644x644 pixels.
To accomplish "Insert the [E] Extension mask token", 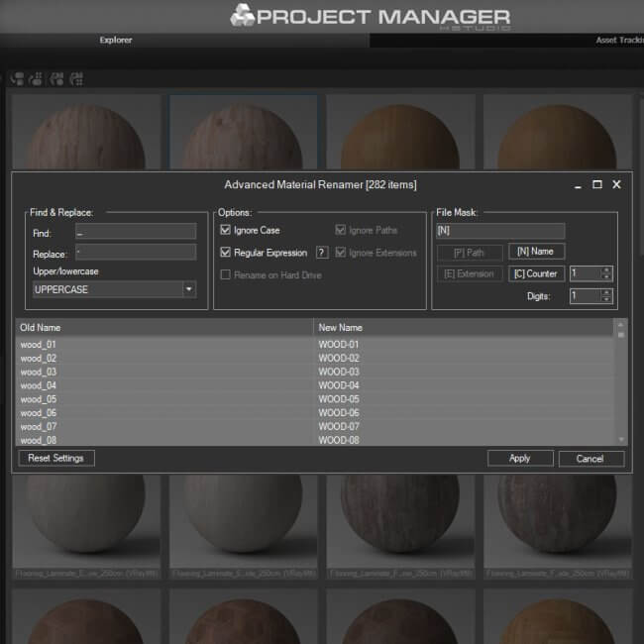I will coord(469,273).
